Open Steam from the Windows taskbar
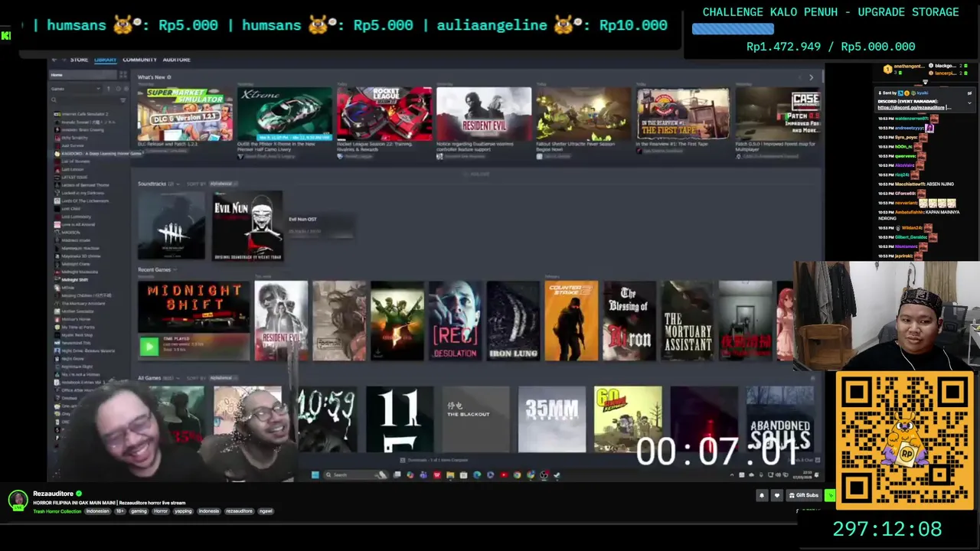 (557, 474)
